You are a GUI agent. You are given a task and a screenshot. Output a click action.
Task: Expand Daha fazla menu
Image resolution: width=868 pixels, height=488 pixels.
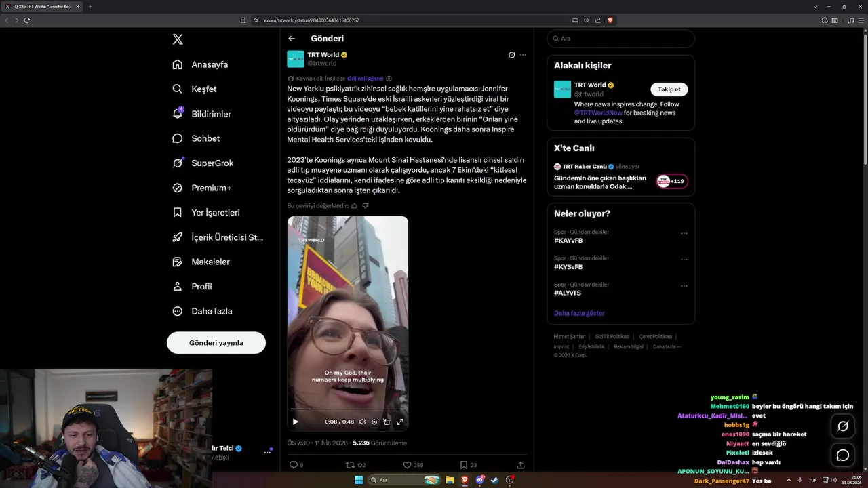[202, 311]
